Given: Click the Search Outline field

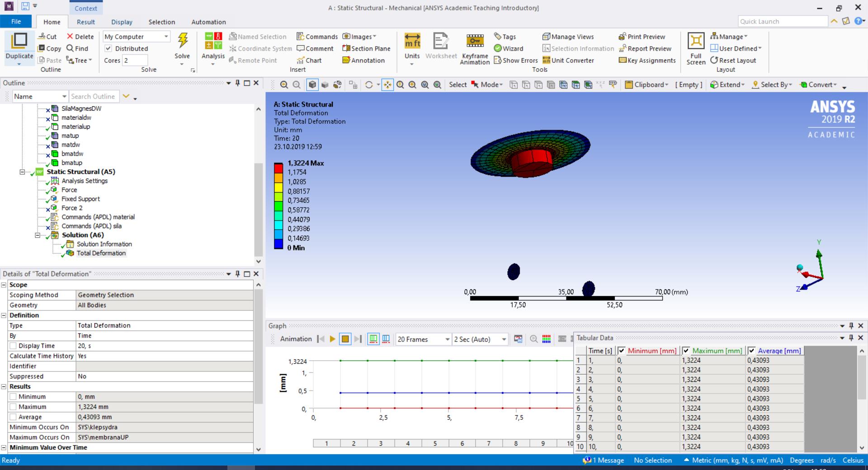Looking at the screenshot, I should tap(94, 96).
